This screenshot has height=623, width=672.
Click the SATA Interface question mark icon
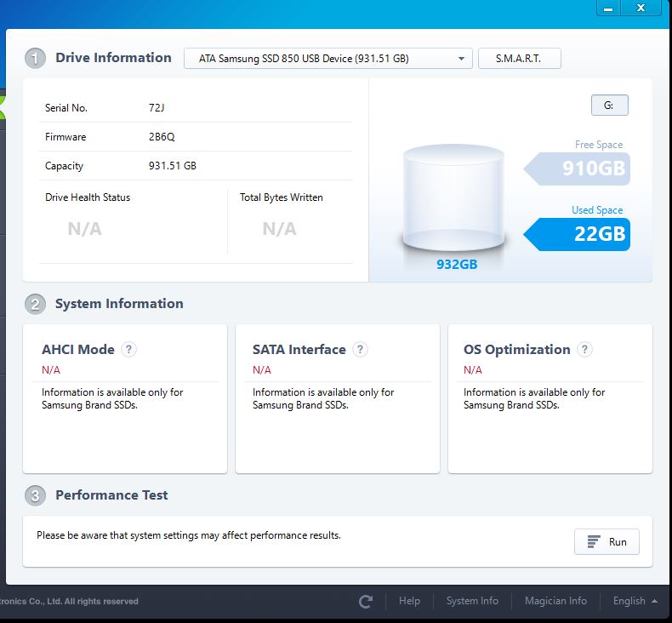(360, 349)
